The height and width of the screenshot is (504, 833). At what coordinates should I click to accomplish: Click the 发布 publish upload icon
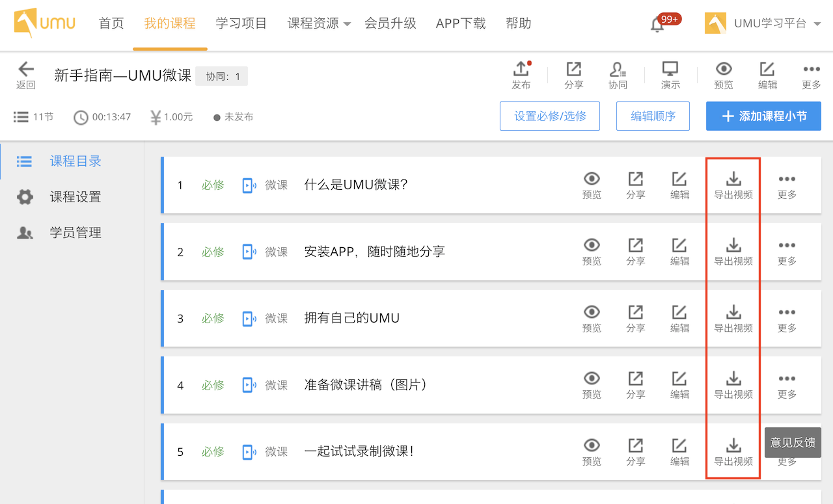521,69
